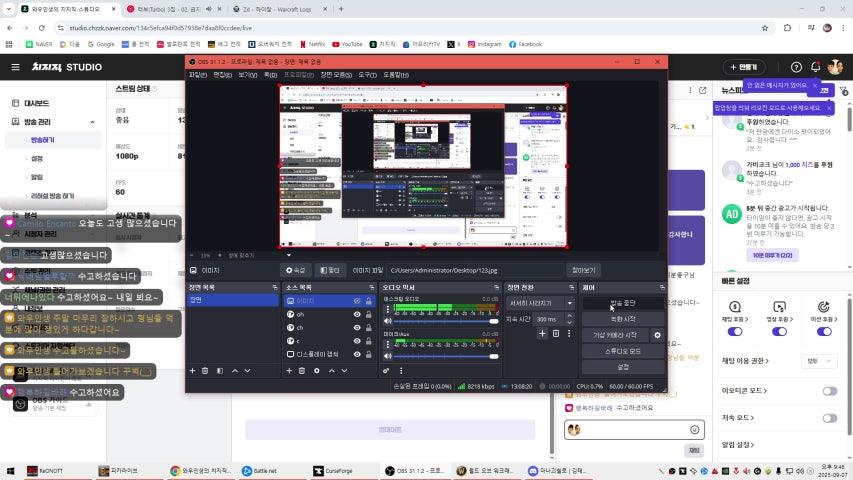Open 채팅 이용 권한 dropdown

[x=819, y=361]
